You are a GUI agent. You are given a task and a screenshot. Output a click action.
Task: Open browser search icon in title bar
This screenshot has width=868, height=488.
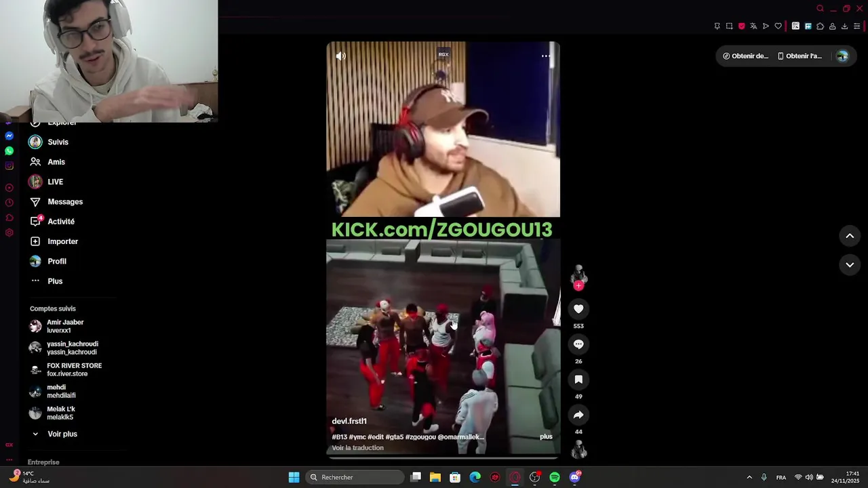point(820,9)
